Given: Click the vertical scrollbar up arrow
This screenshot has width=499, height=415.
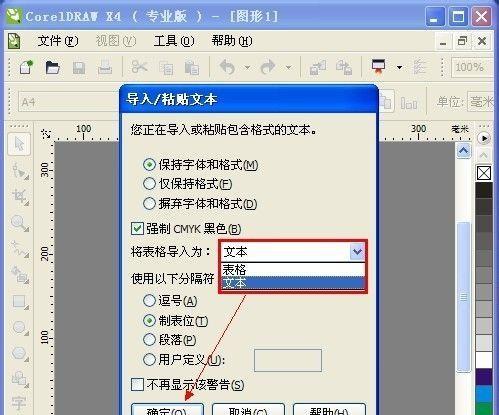Looking at the screenshot, I should click(463, 151).
